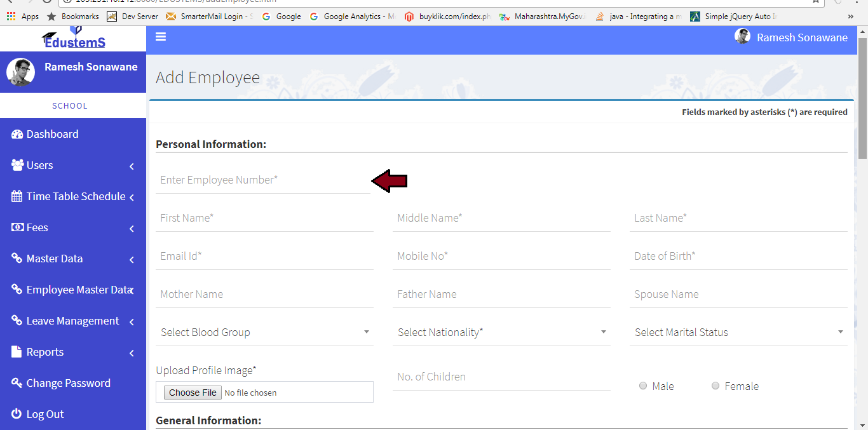
Task: Click the Reports file icon in sidebar
Action: coord(17,352)
